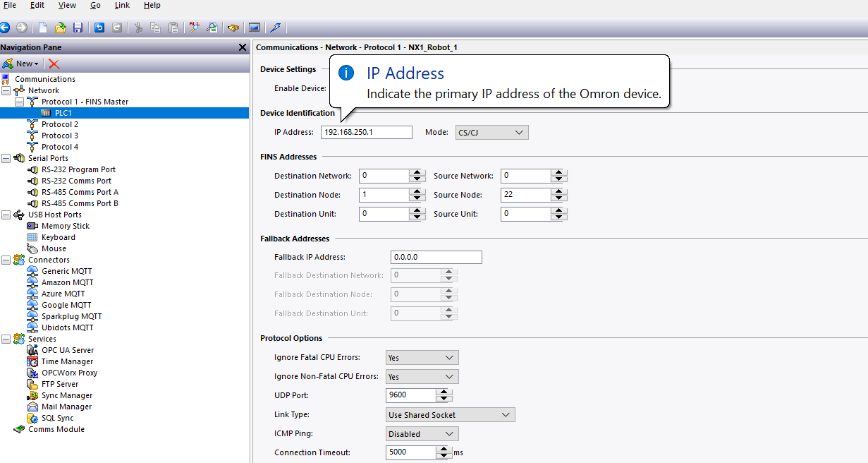Viewport: 868px width, 463px height.
Task: Select PLC1 in the navigation tree
Action: [63, 113]
